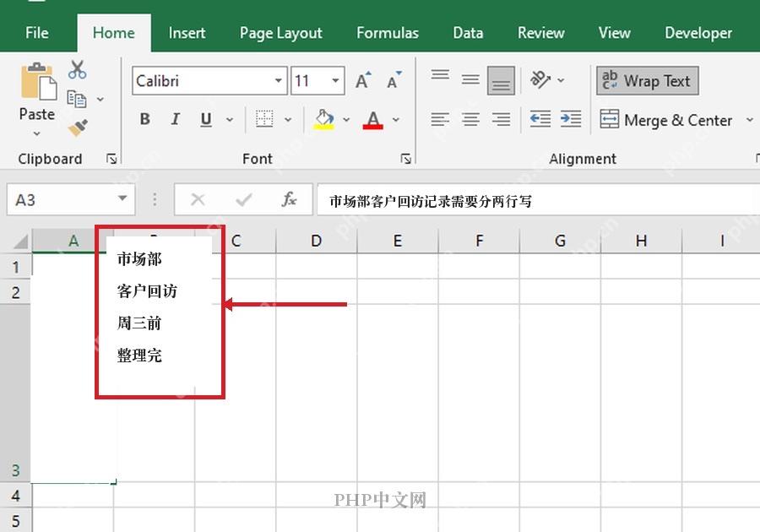Open Insert Function fx button

(x=290, y=199)
